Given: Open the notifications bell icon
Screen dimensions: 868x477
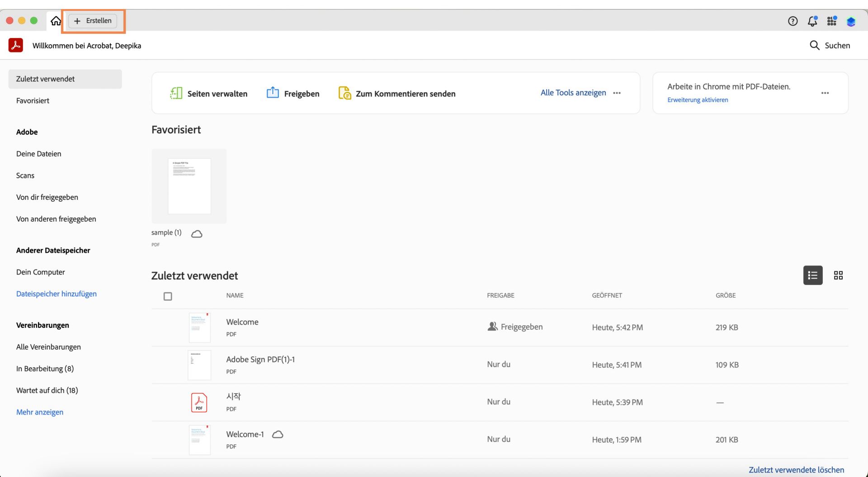Looking at the screenshot, I should [x=812, y=21].
